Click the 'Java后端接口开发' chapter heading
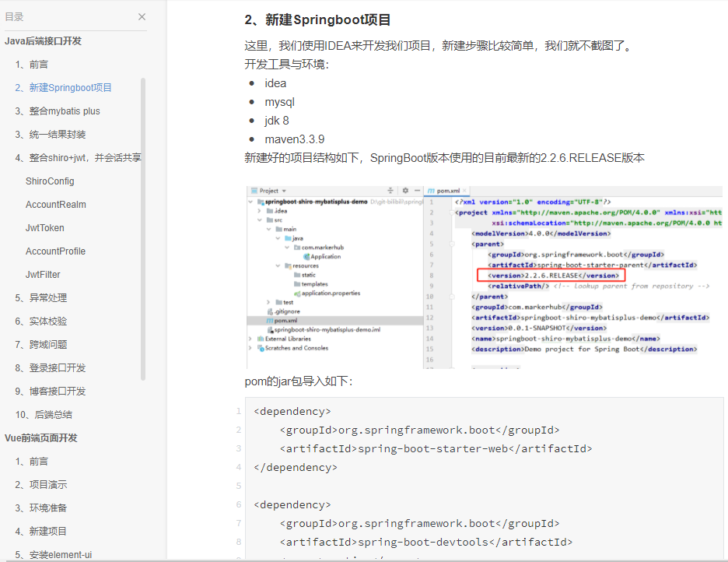 (44, 41)
